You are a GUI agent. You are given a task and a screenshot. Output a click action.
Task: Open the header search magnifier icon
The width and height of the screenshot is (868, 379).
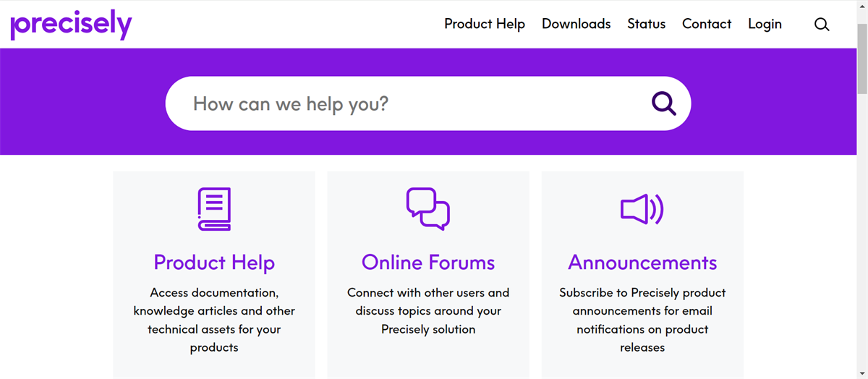[822, 25]
